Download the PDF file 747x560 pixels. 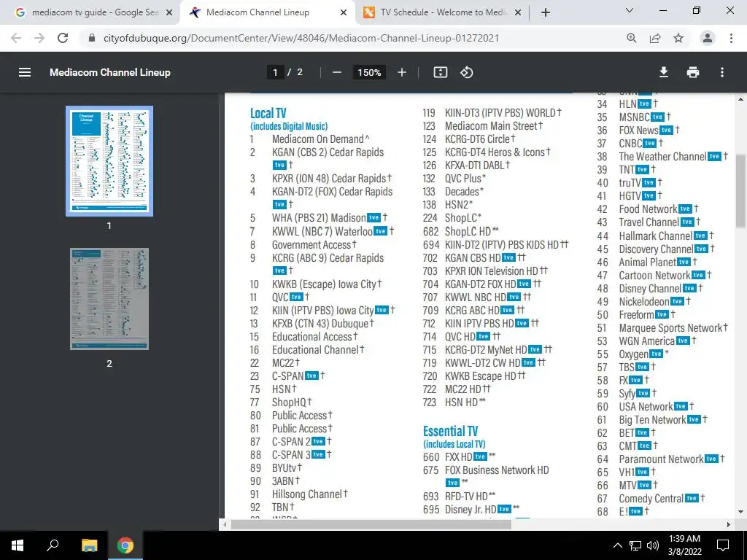coord(664,72)
